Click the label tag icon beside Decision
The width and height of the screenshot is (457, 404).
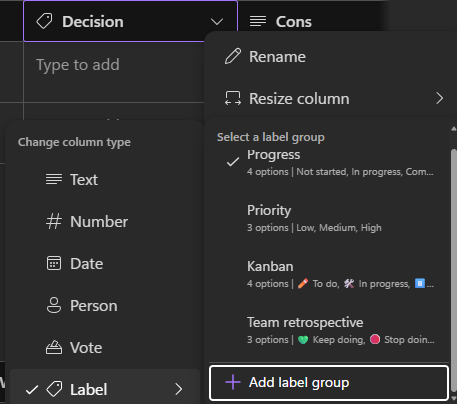(44, 22)
